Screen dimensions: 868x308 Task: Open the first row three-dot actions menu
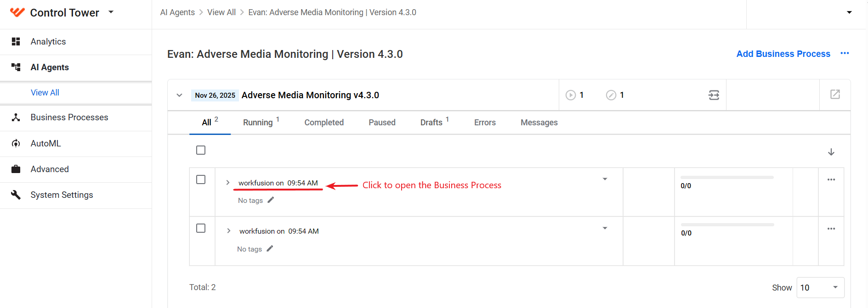[831, 179]
